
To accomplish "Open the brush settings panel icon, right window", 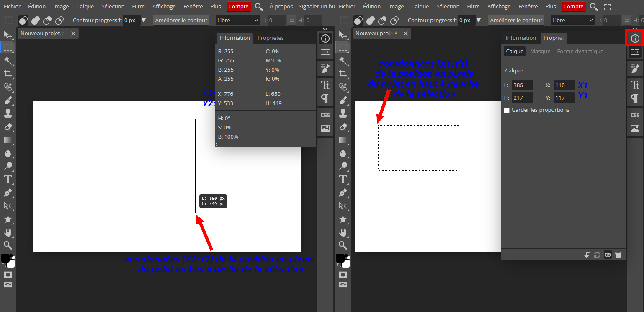I will coord(635,68).
